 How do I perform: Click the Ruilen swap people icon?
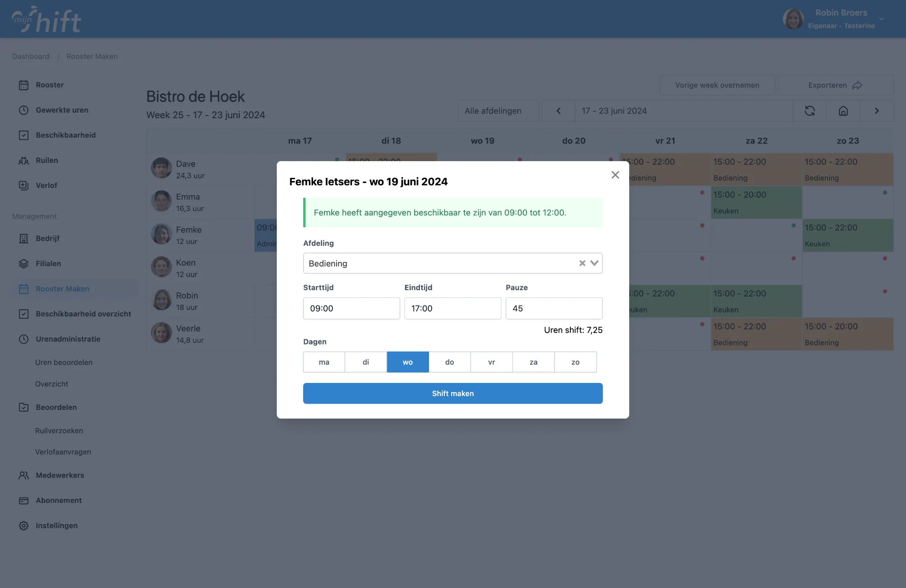click(x=24, y=160)
